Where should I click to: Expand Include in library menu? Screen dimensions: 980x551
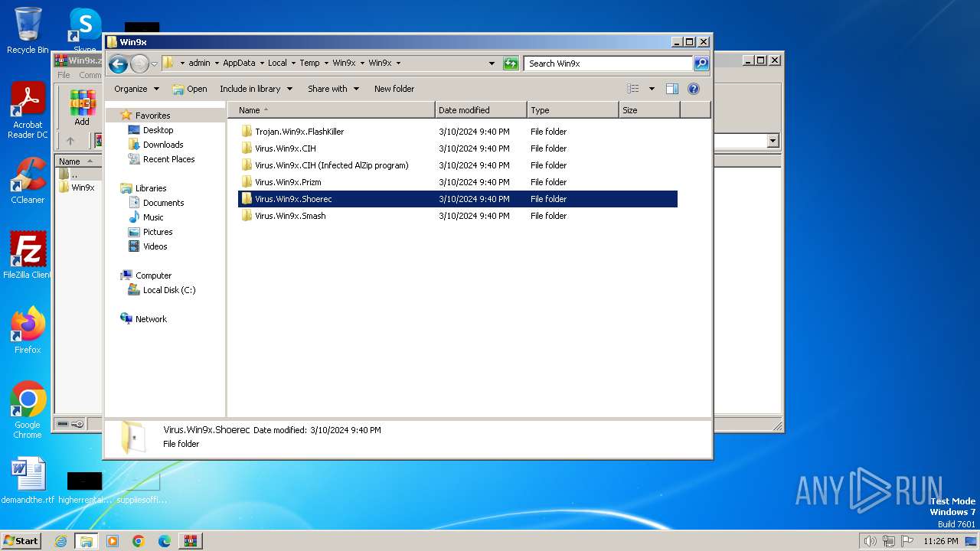click(x=256, y=89)
